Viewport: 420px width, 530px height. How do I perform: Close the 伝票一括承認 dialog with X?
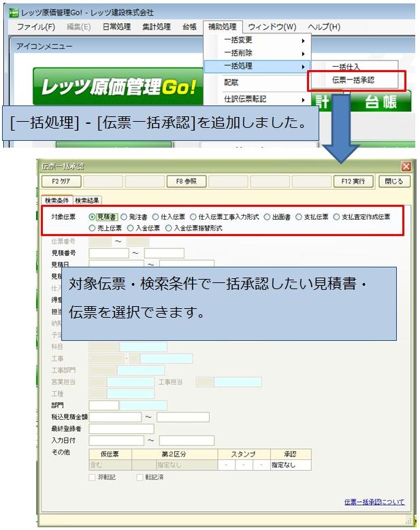(406, 166)
